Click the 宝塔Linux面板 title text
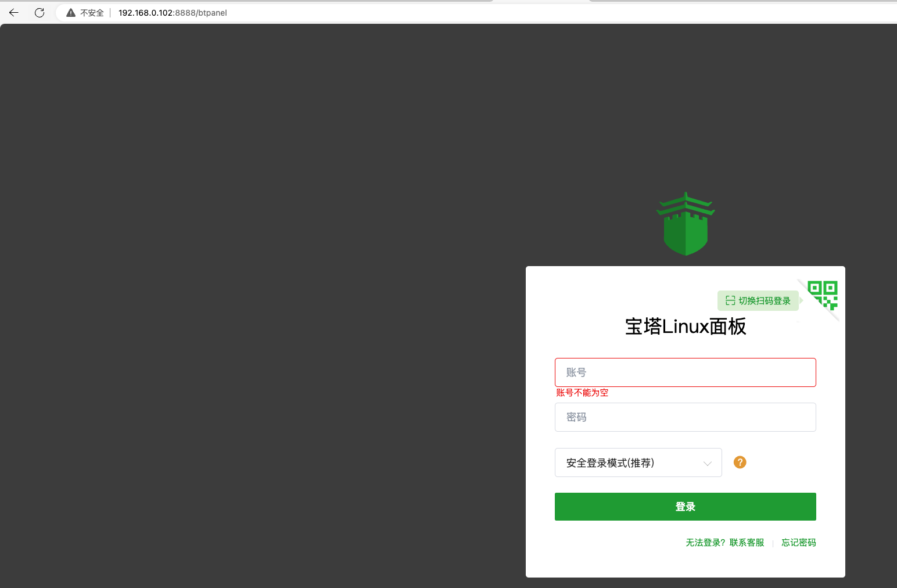 point(686,327)
